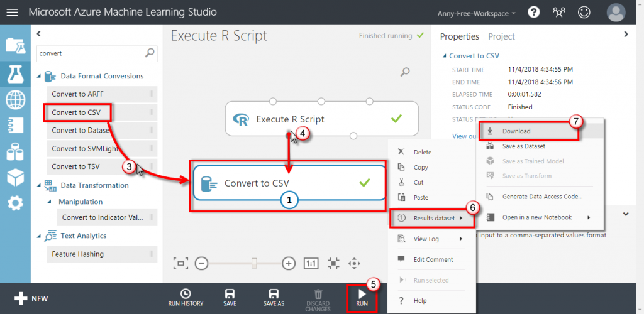Click the center-on-selection icon next to 1:1
Image resolution: width=644 pixels, height=314 pixels.
(x=333, y=263)
